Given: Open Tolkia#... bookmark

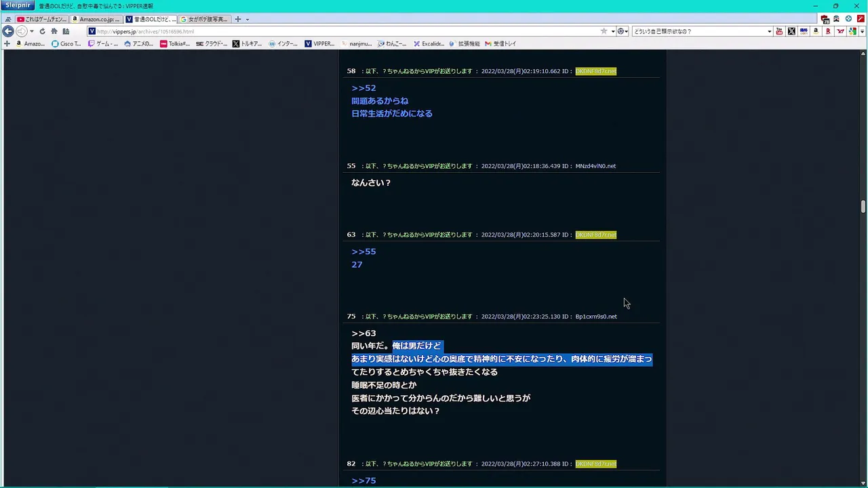Looking at the screenshot, I should click(x=175, y=43).
